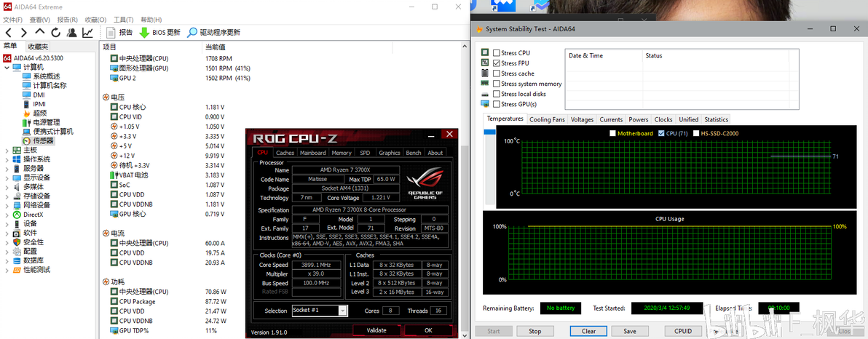Viewport: 868px width, 339px height.
Task: Expand the 存储设备 tree node
Action: (7, 196)
